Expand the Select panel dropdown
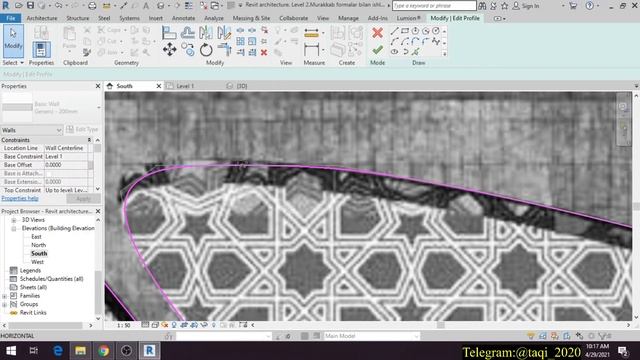The height and width of the screenshot is (360, 640). tap(13, 63)
